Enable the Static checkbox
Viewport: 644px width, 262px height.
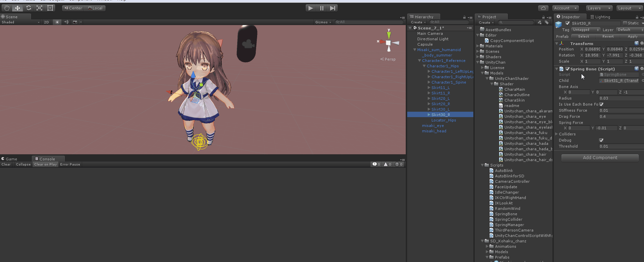625,23
